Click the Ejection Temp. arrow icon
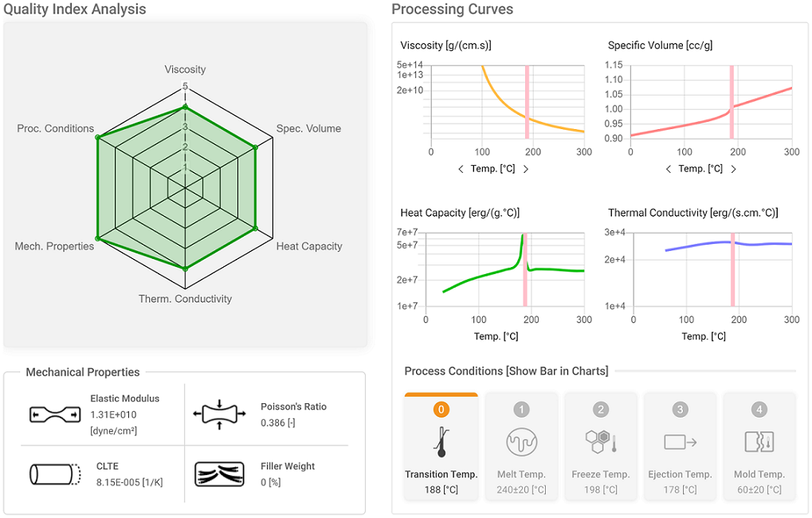This screenshot has height=518, width=812. tap(680, 441)
